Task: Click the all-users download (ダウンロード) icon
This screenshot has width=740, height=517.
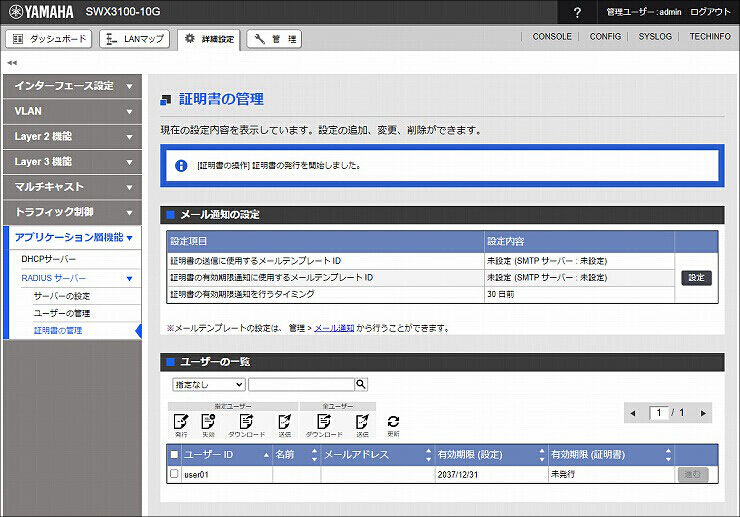Action: (324, 425)
